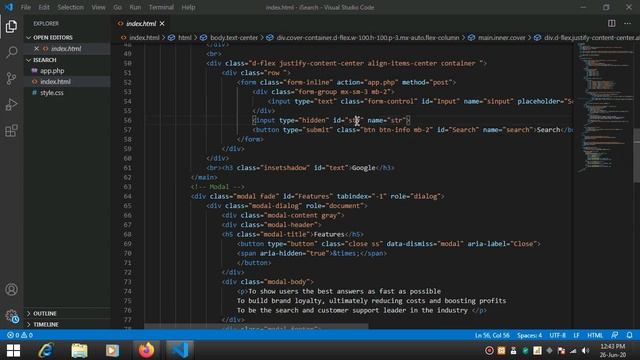Image resolution: width=640 pixels, height=360 pixels.
Task: Click the body.text-center breadcrumb
Action: tap(234, 38)
